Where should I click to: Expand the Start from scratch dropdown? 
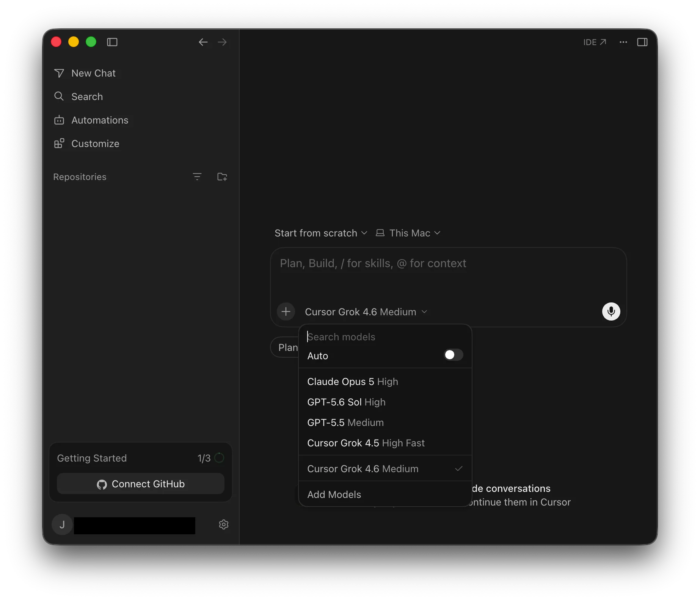click(321, 233)
